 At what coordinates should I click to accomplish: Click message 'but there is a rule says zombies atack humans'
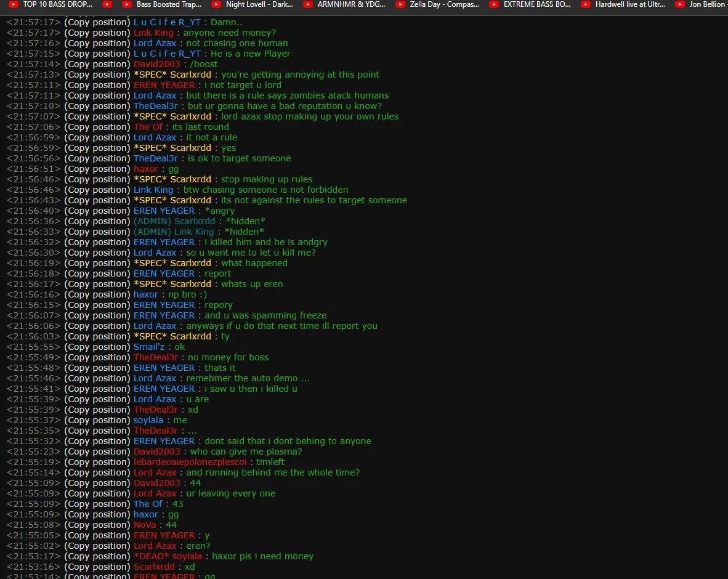[288, 95]
